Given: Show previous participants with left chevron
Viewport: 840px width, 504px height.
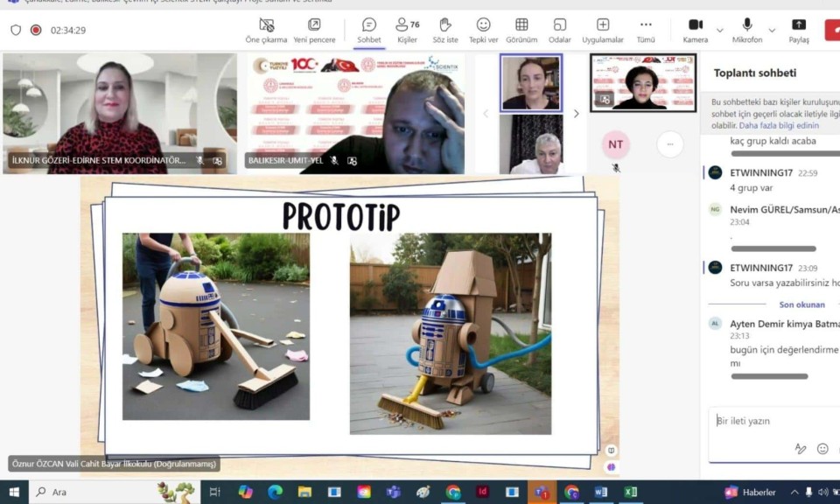Looking at the screenshot, I should tap(486, 114).
